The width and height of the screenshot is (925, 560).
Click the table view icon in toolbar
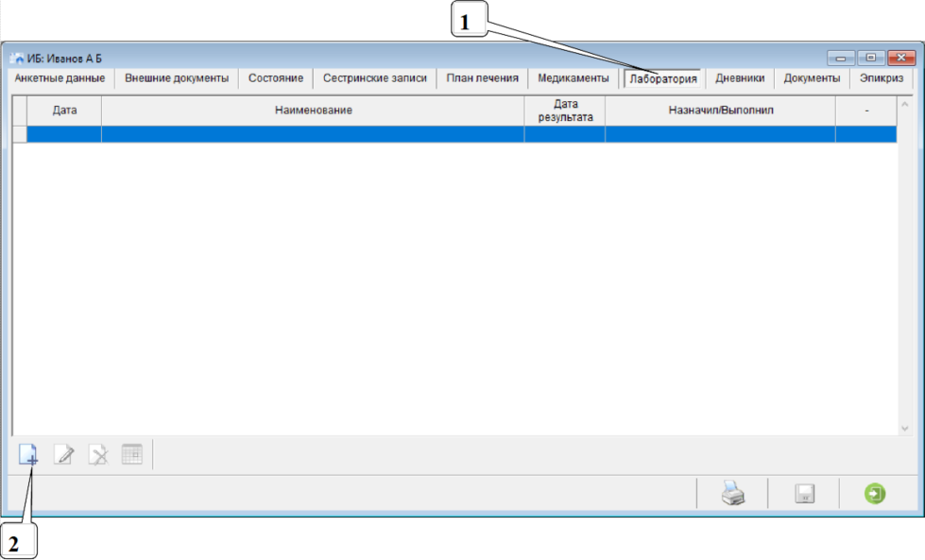pyautogui.click(x=131, y=454)
